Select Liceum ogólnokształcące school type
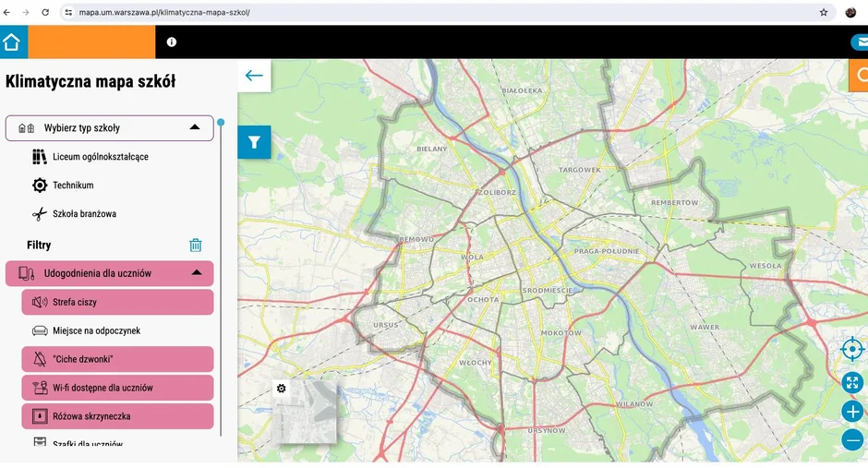The image size is (868, 468). pyautogui.click(x=100, y=157)
